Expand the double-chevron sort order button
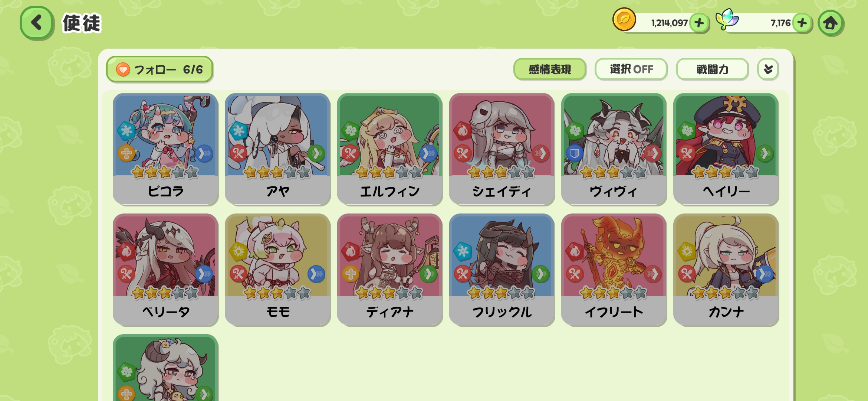Image resolution: width=868 pixels, height=401 pixels. click(x=768, y=69)
